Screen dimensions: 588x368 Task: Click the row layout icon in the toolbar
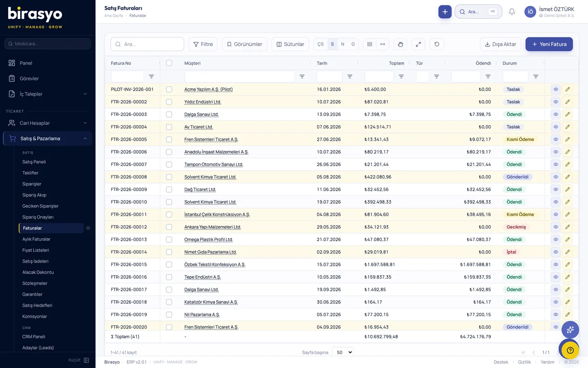[x=370, y=44]
